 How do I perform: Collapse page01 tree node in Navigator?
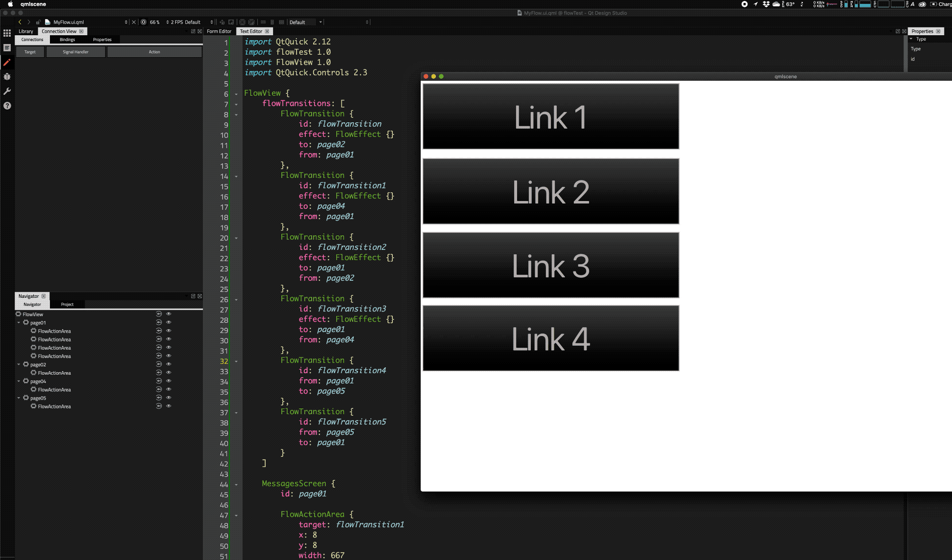(19, 323)
